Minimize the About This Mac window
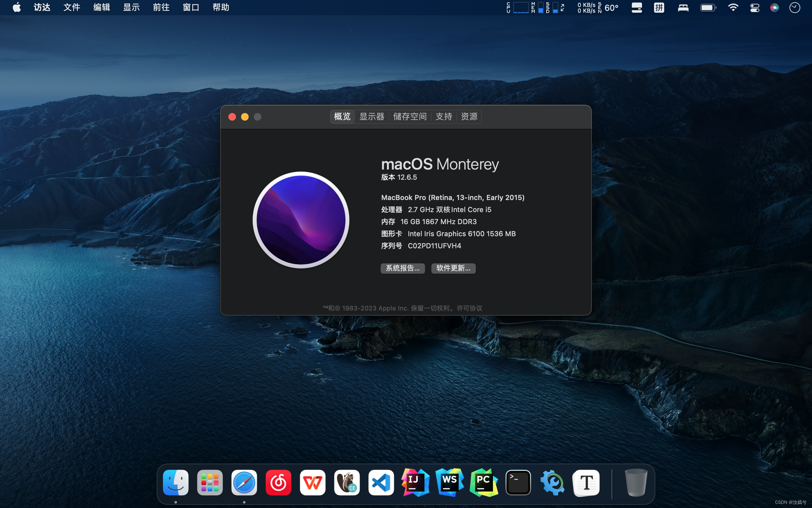Screen dimensions: 812x508 coord(245,117)
